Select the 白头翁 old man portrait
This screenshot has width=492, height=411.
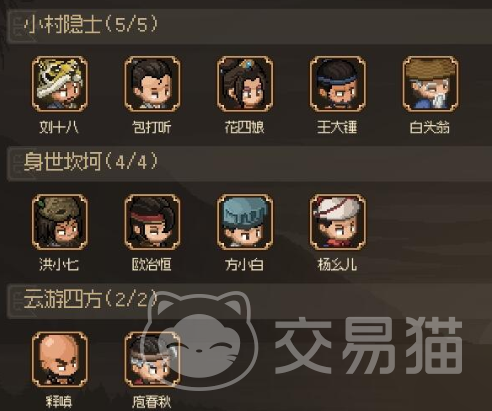click(x=430, y=84)
